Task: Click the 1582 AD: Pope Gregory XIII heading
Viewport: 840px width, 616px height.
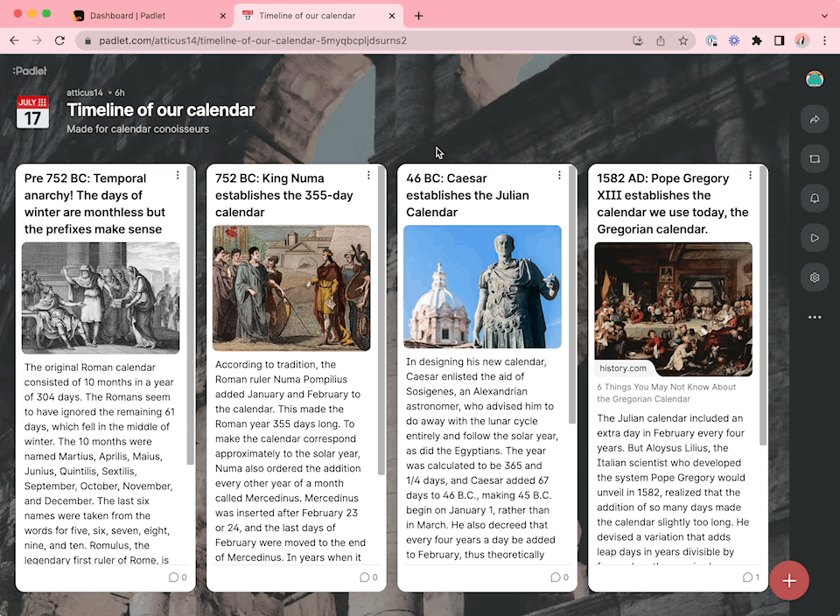Action: [x=672, y=204]
